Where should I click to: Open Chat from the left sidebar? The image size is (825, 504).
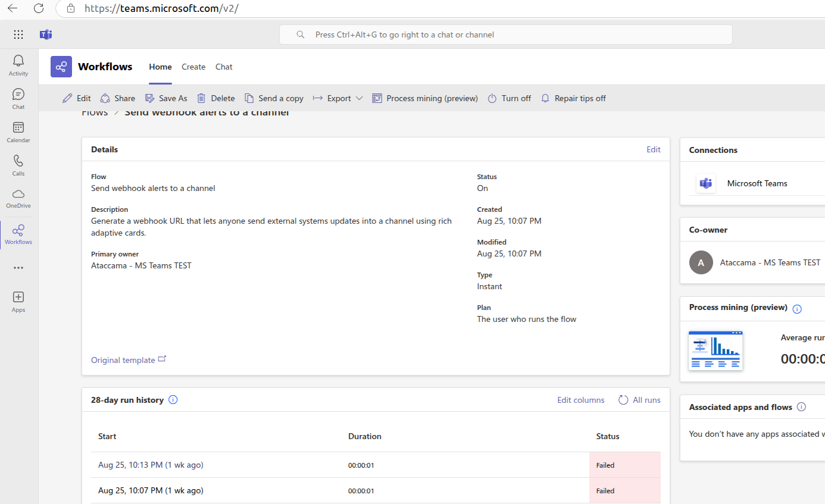click(18, 98)
